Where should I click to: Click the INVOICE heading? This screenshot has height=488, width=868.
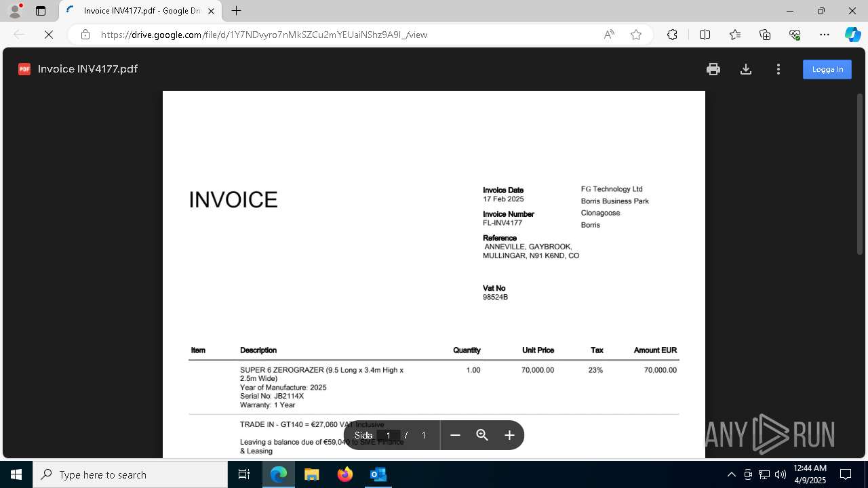[x=233, y=200]
